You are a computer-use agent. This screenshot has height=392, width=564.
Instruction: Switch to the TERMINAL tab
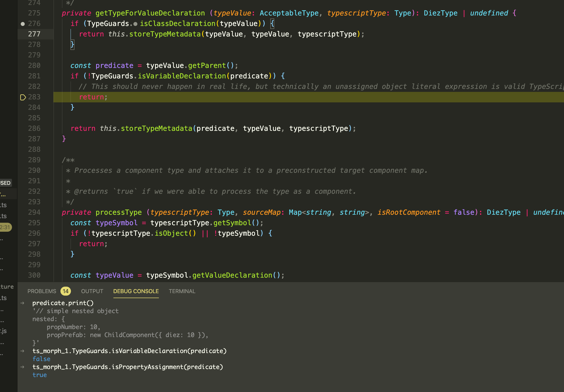click(182, 291)
